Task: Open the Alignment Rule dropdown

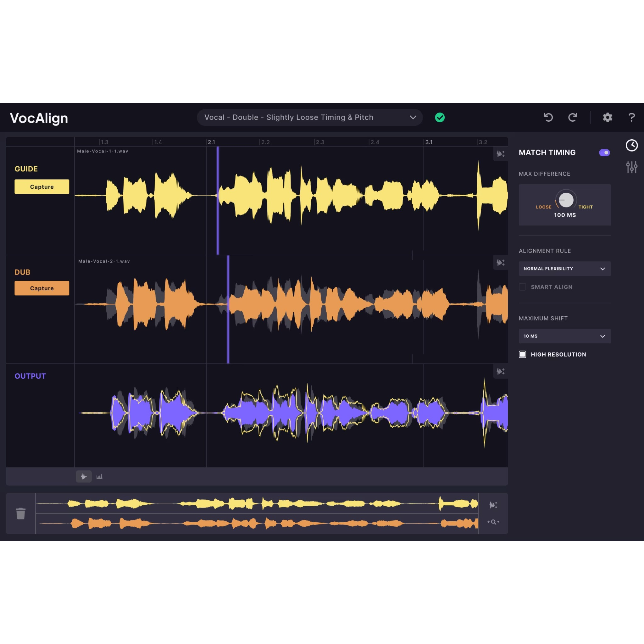Action: coord(565,269)
